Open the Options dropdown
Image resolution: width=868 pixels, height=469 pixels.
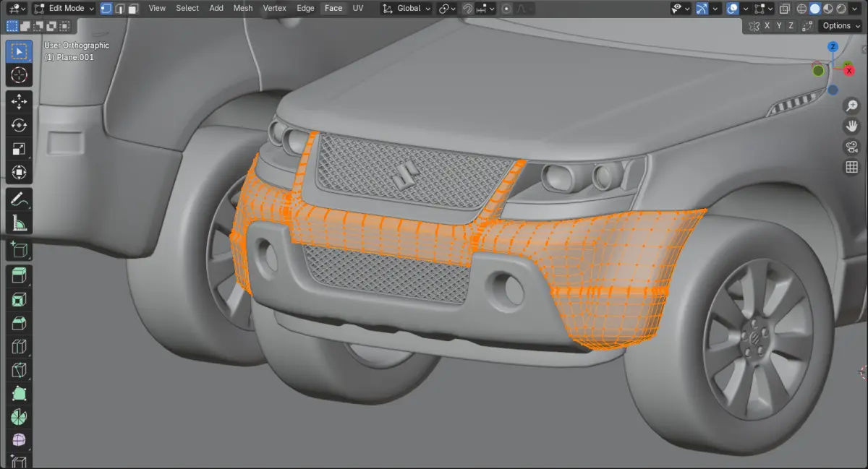[841, 26]
